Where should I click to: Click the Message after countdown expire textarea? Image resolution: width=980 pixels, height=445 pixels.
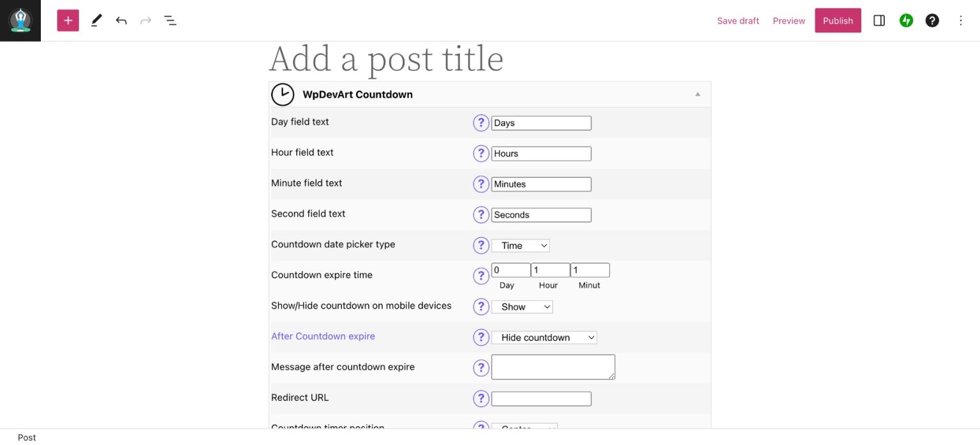click(553, 367)
